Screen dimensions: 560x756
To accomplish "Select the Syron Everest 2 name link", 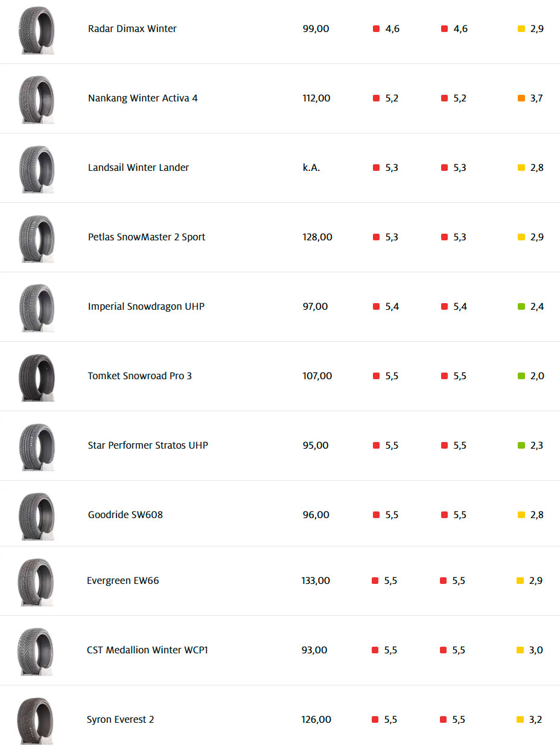I will (120, 720).
